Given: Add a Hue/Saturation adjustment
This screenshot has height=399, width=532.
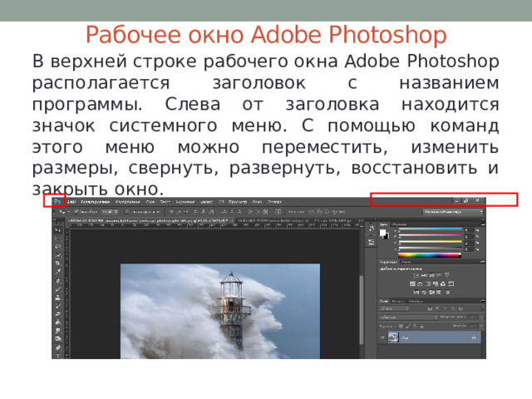Looking at the screenshot, I should coord(412,283).
